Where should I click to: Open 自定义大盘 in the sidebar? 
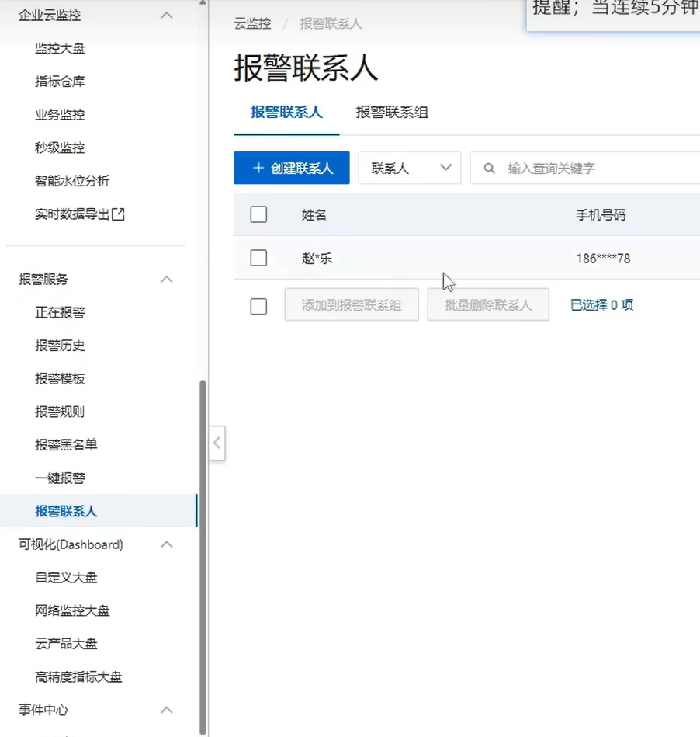tap(66, 578)
